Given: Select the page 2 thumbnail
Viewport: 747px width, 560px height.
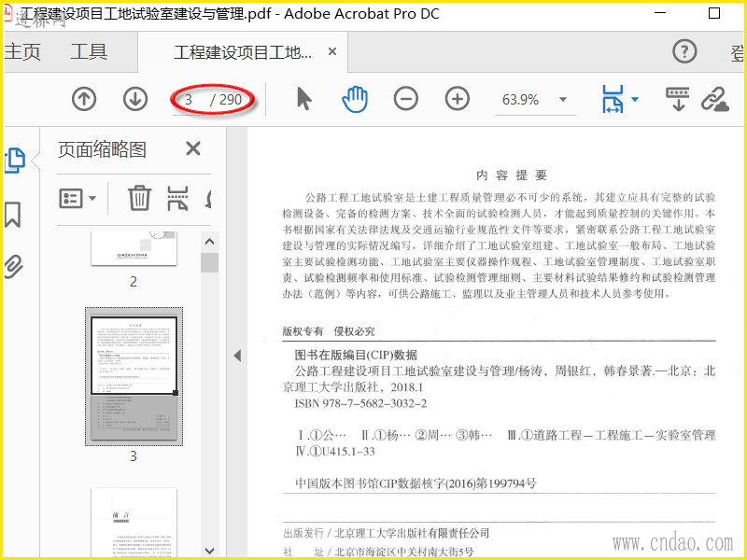Looking at the screenshot, I should coord(134,248).
